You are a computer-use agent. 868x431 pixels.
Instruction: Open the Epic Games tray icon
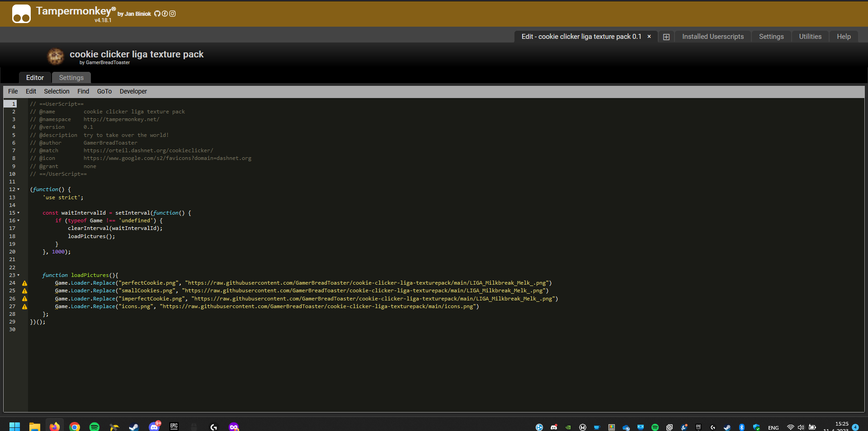[x=698, y=427]
